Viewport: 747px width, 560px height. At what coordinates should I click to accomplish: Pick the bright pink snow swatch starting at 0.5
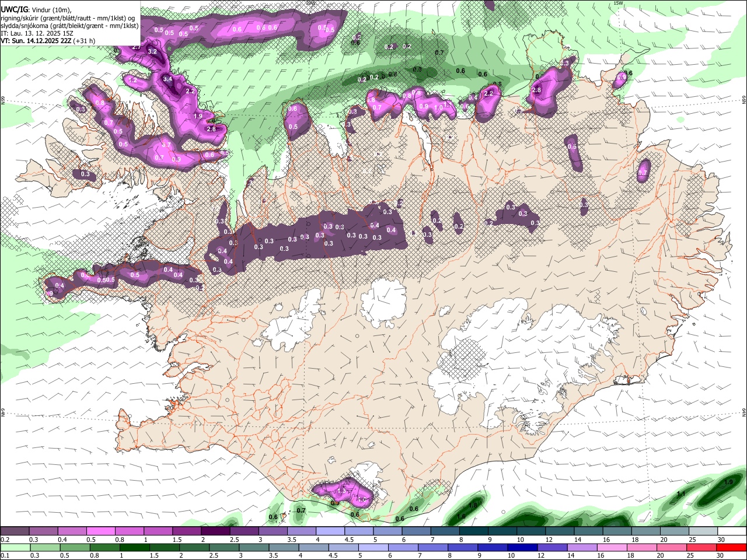tap(101, 531)
